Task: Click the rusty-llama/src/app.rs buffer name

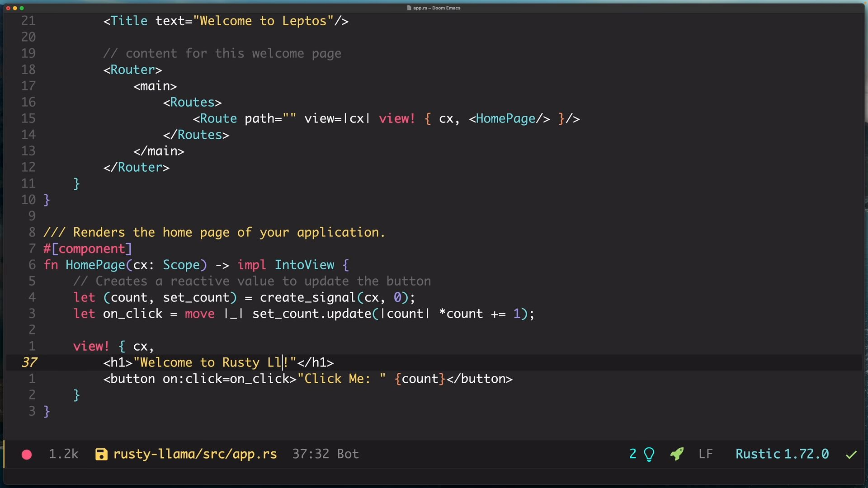Action: [x=195, y=454]
